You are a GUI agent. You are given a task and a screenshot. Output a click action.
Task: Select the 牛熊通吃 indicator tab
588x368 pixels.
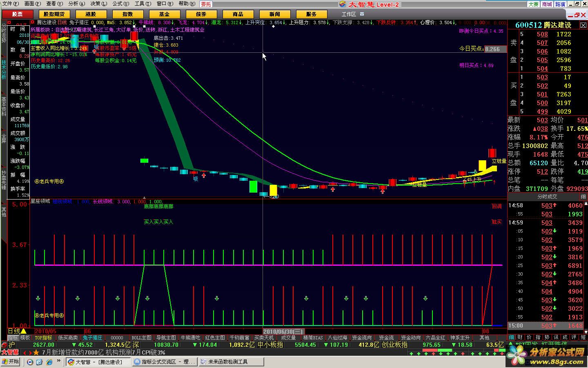(190, 338)
